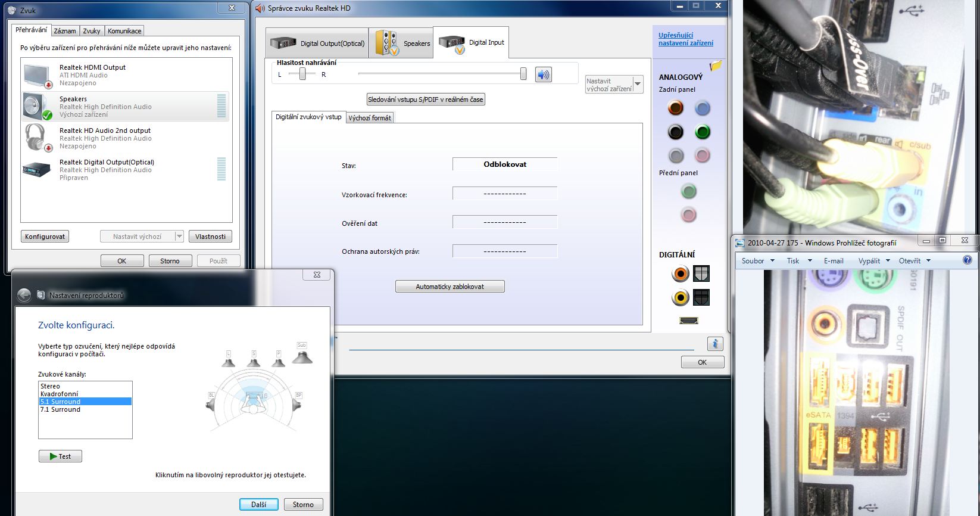Click the orange rear panel jack

pyautogui.click(x=675, y=108)
